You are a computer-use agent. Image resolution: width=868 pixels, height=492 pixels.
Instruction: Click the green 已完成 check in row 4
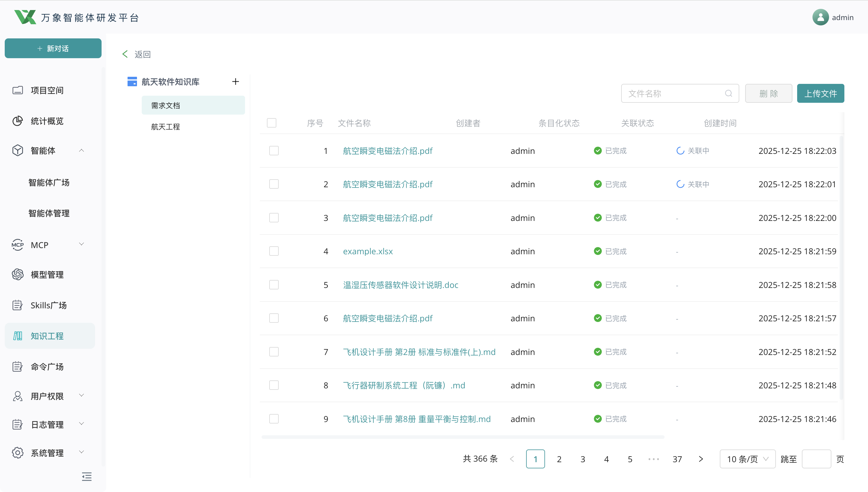pyautogui.click(x=598, y=251)
